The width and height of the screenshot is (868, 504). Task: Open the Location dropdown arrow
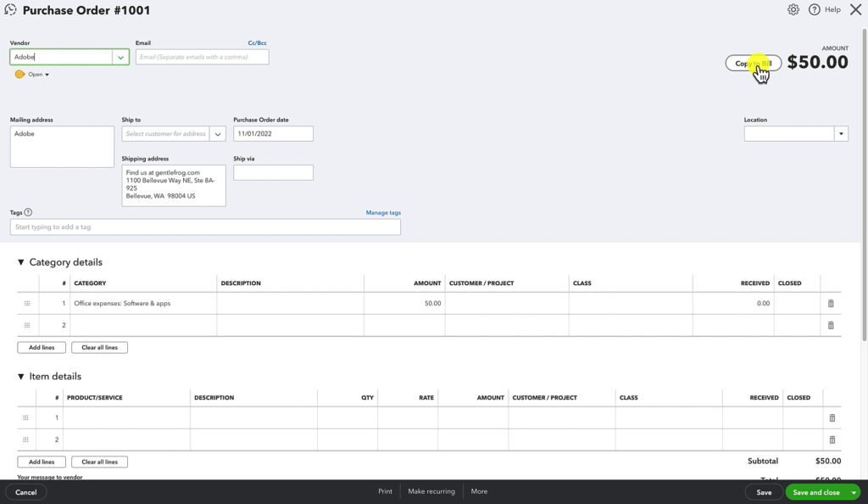coord(840,133)
